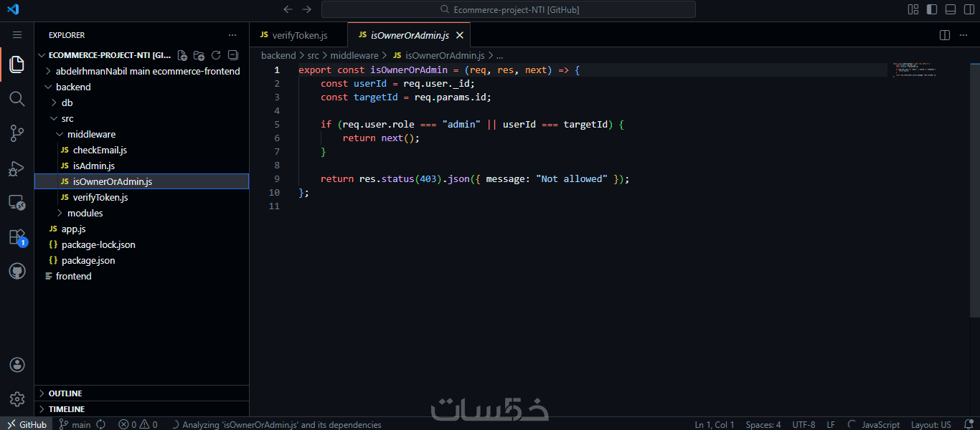Click the trailing … breadcrumb symbol

coord(500,55)
